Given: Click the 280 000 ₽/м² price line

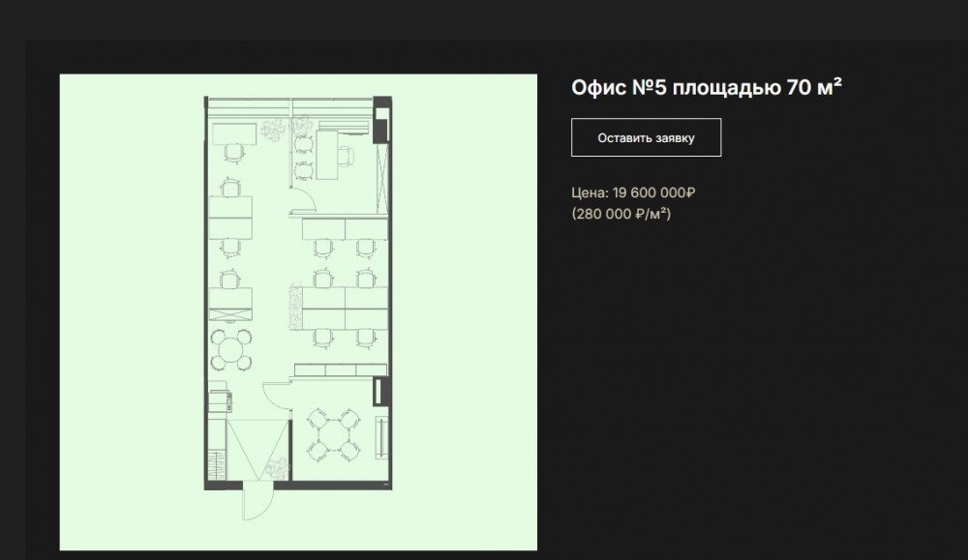Looking at the screenshot, I should coord(621,214).
